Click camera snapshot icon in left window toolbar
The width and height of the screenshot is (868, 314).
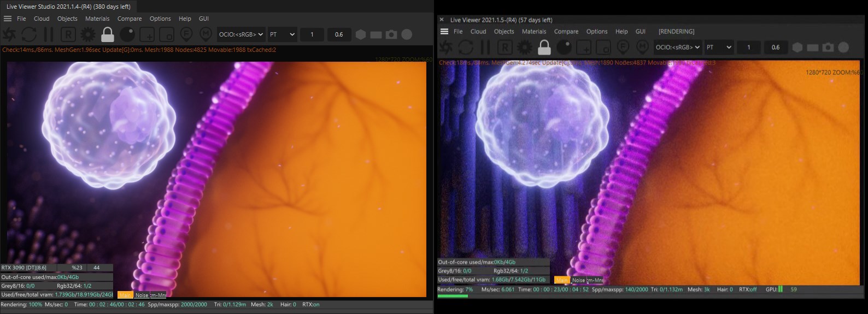(x=391, y=34)
